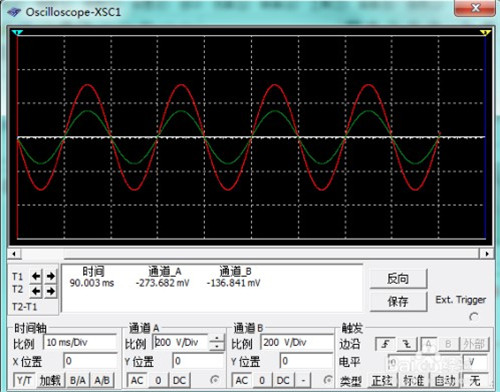
Task: Select trigger source A button
Action: tap(429, 344)
